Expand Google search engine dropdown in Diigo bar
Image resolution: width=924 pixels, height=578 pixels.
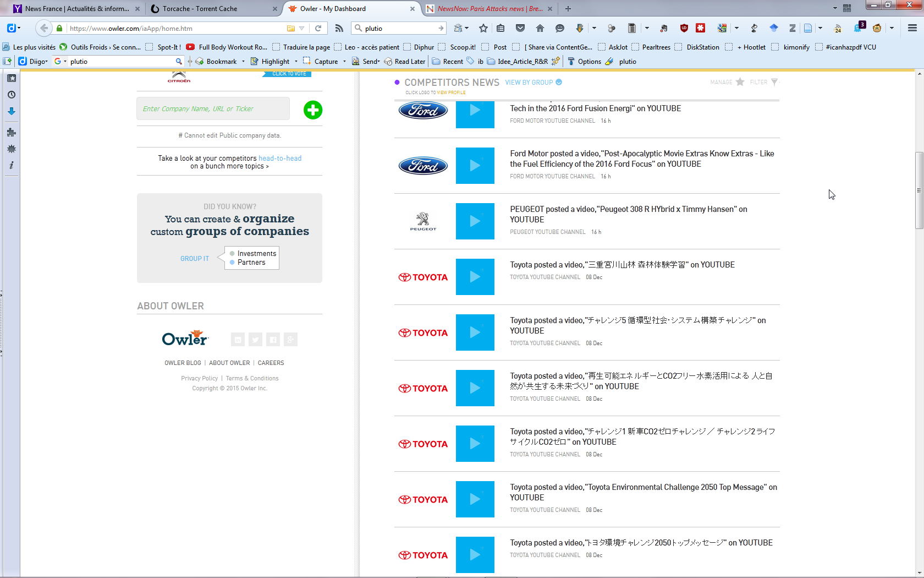pyautogui.click(x=65, y=61)
